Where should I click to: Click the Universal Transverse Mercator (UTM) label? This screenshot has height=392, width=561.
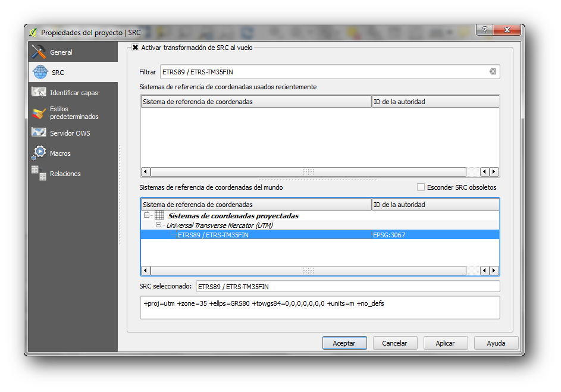click(x=220, y=225)
